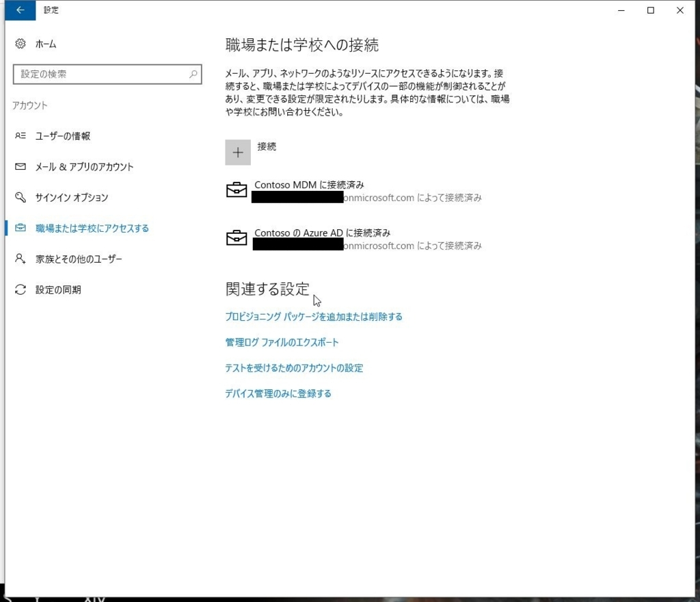Image resolution: width=700 pixels, height=602 pixels.
Task: Focus the 設定の検索 search box
Action: point(107,74)
